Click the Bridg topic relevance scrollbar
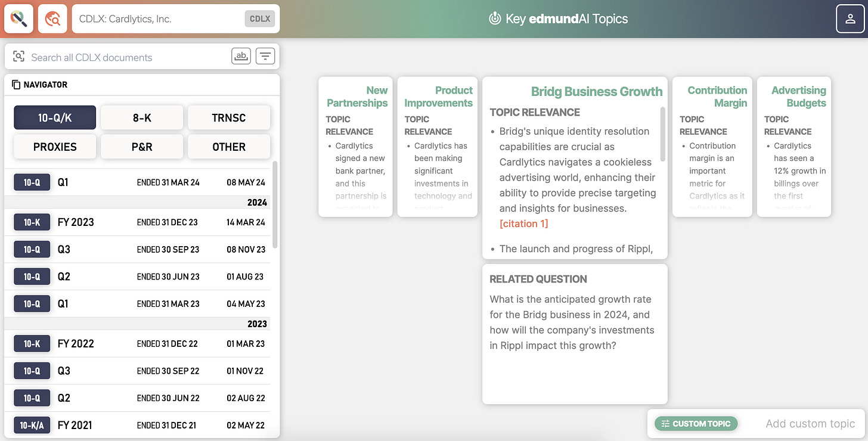868x441 pixels. (662, 135)
